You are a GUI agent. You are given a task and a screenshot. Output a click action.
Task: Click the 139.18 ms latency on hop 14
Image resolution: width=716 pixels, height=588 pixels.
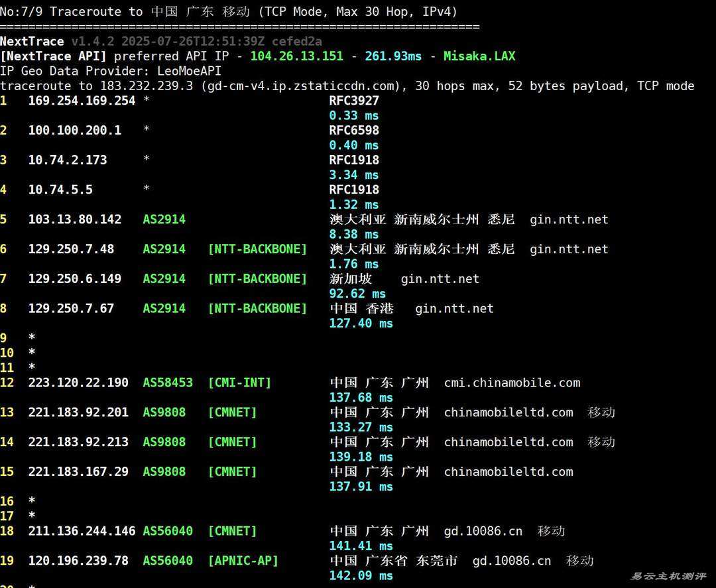click(361, 457)
